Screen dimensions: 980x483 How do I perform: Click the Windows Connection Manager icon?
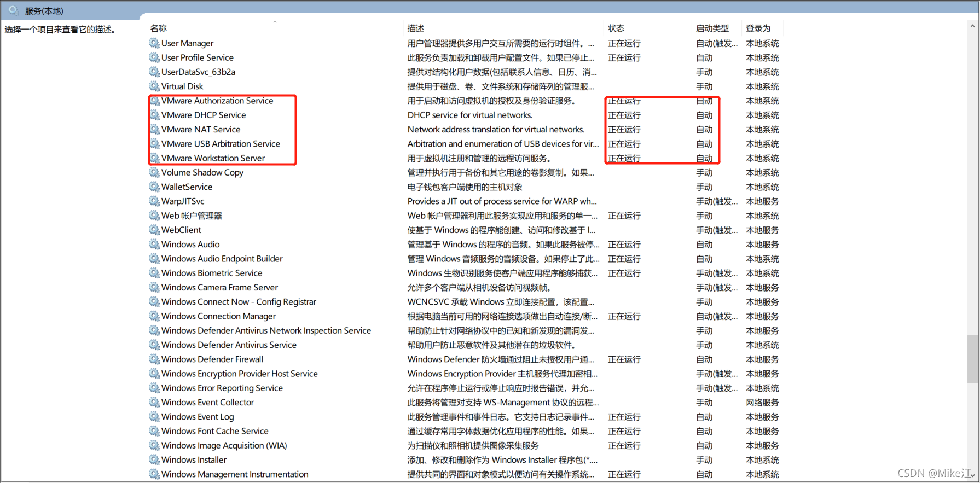154,316
